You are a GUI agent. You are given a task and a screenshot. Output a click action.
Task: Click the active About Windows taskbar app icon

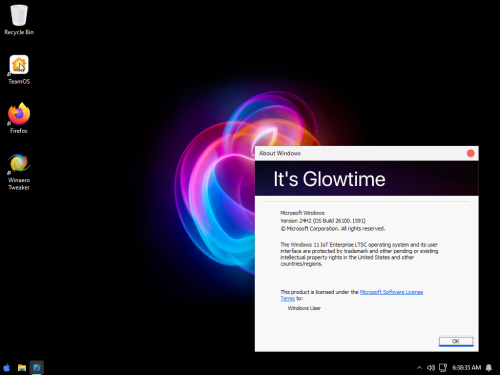coord(37,368)
